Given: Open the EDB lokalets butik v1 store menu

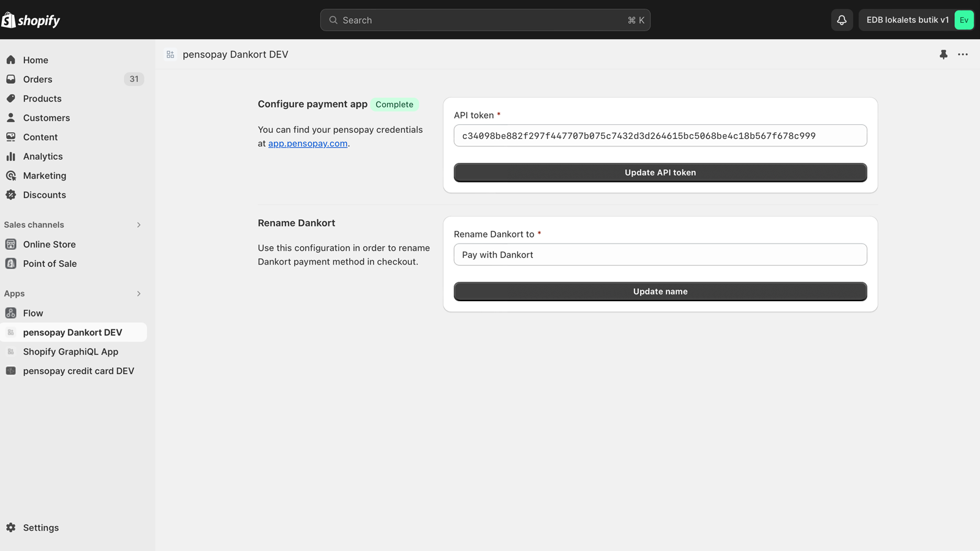Looking at the screenshot, I should (x=916, y=20).
